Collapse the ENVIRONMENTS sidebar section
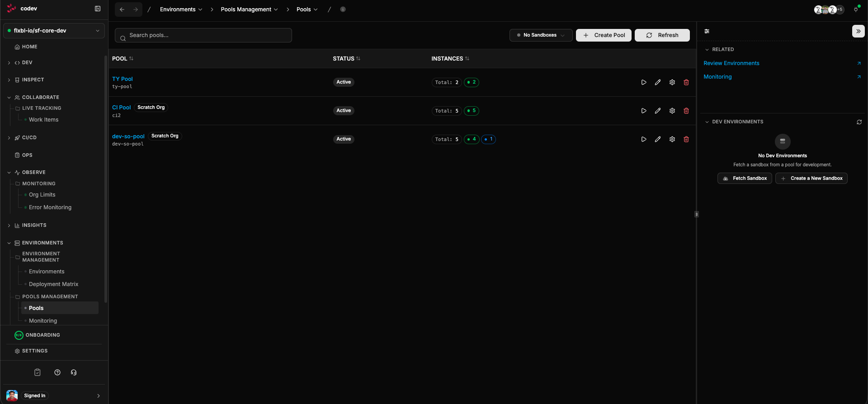 9,243
